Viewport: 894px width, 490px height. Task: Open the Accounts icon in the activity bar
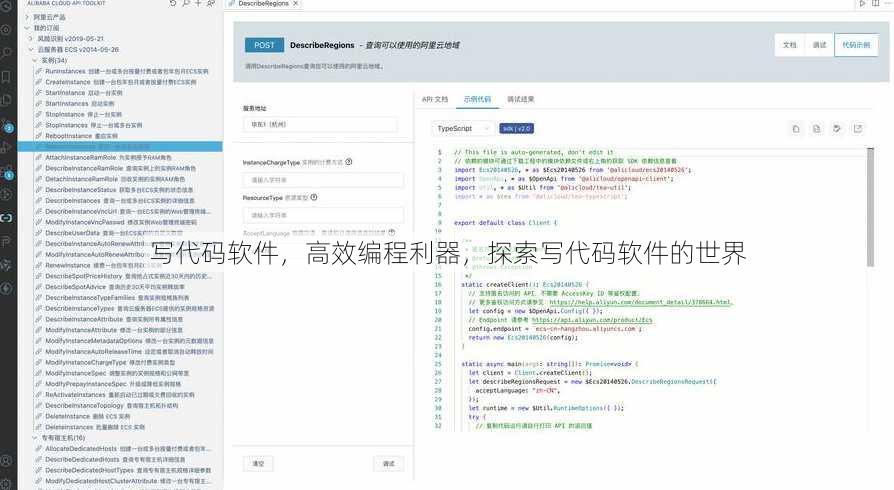click(6, 460)
